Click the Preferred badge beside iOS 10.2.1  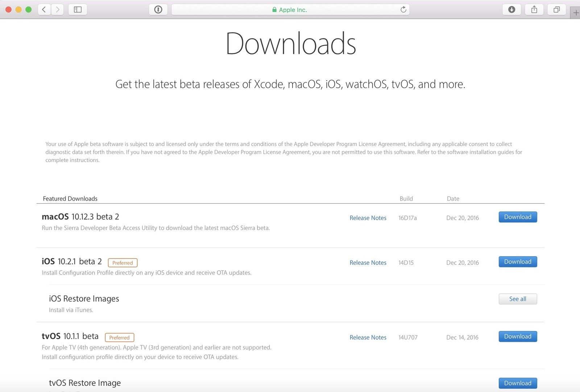123,263
